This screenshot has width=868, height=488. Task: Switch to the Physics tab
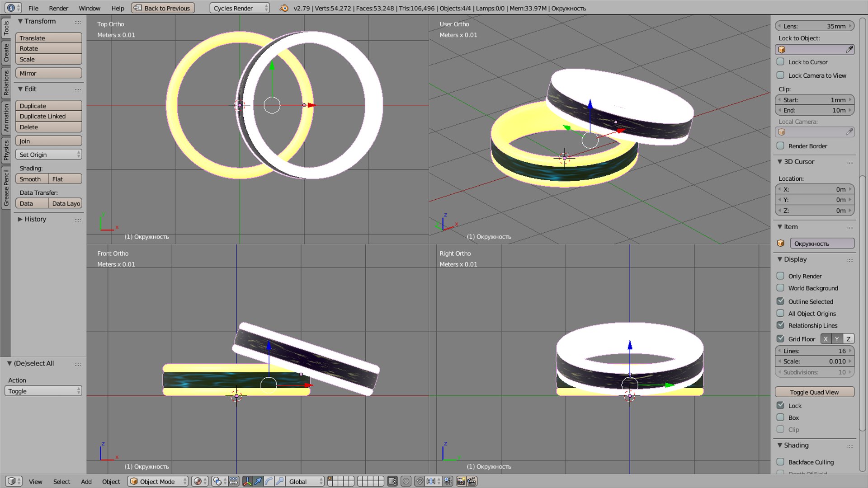tap(6, 150)
